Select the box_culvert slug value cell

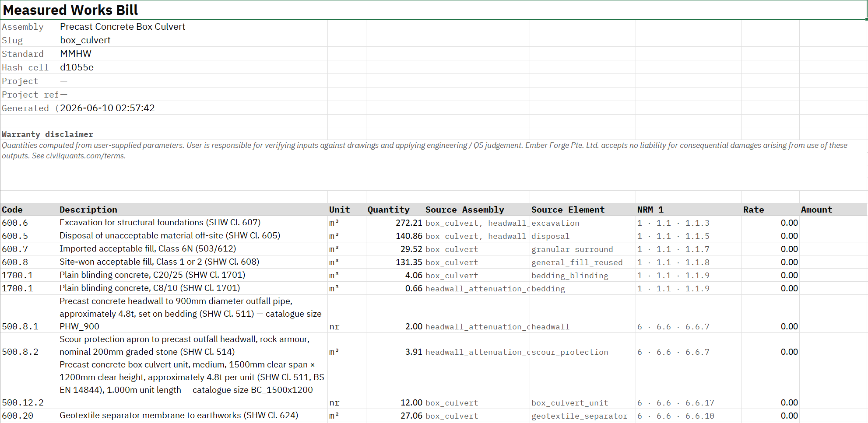pos(193,40)
